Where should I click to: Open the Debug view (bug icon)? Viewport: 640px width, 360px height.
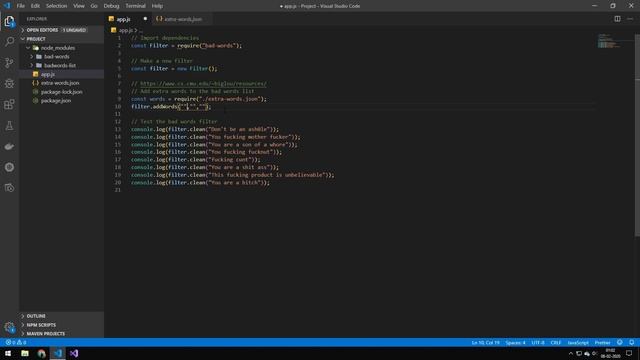[9, 83]
